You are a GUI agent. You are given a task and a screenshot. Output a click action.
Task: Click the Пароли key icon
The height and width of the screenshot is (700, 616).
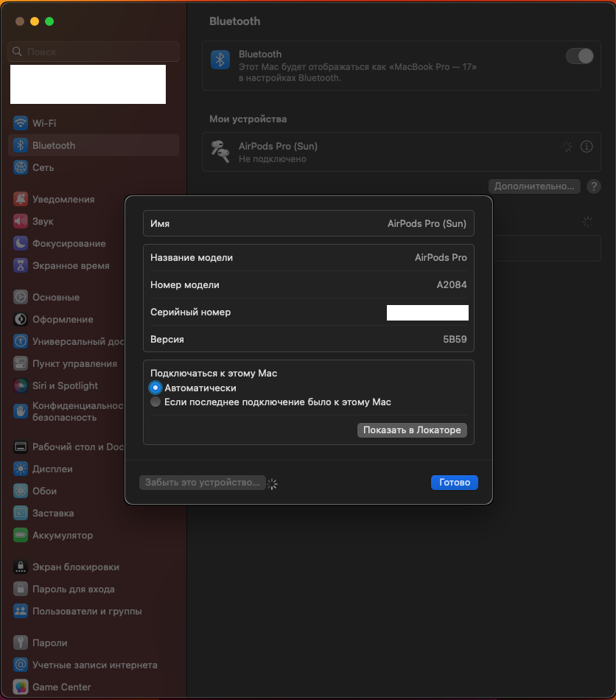(x=21, y=643)
